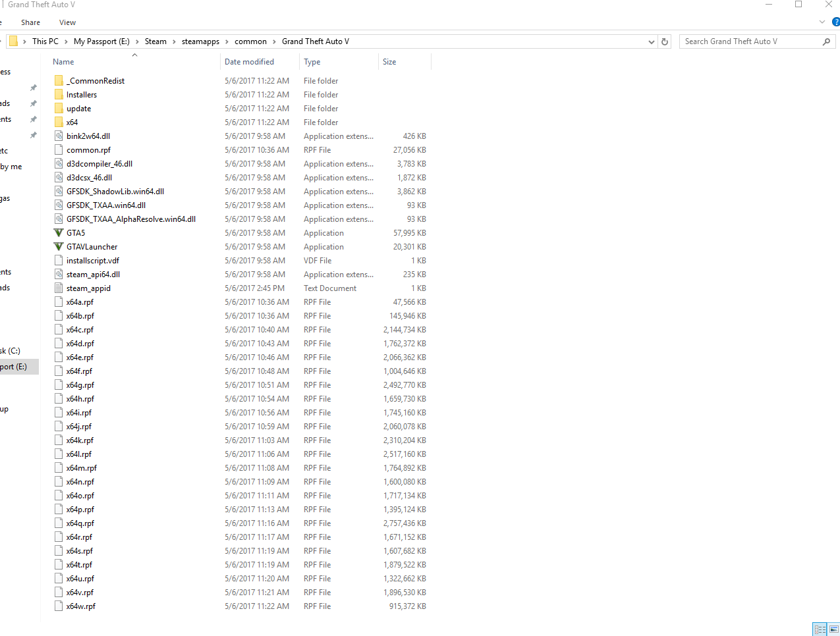Expand the chevron after Steam breadcrumb
840x636 pixels.
click(174, 41)
